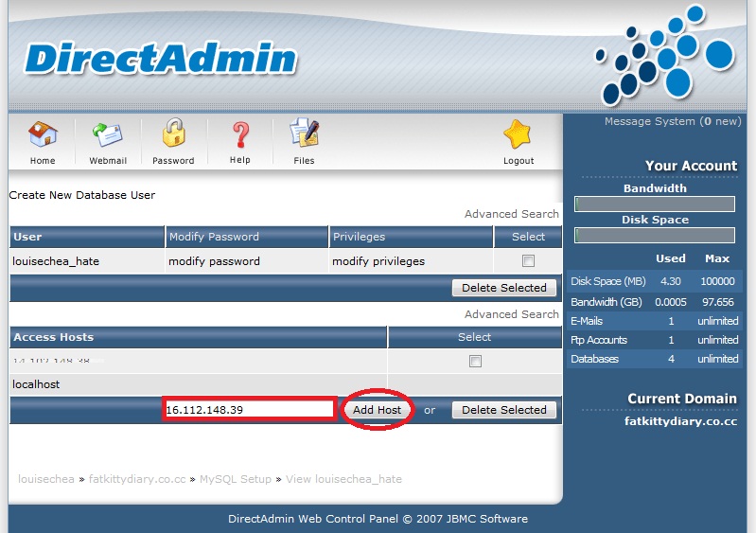Click the Bandwidth (GB) stats row label
756x533 pixels.
(607, 302)
